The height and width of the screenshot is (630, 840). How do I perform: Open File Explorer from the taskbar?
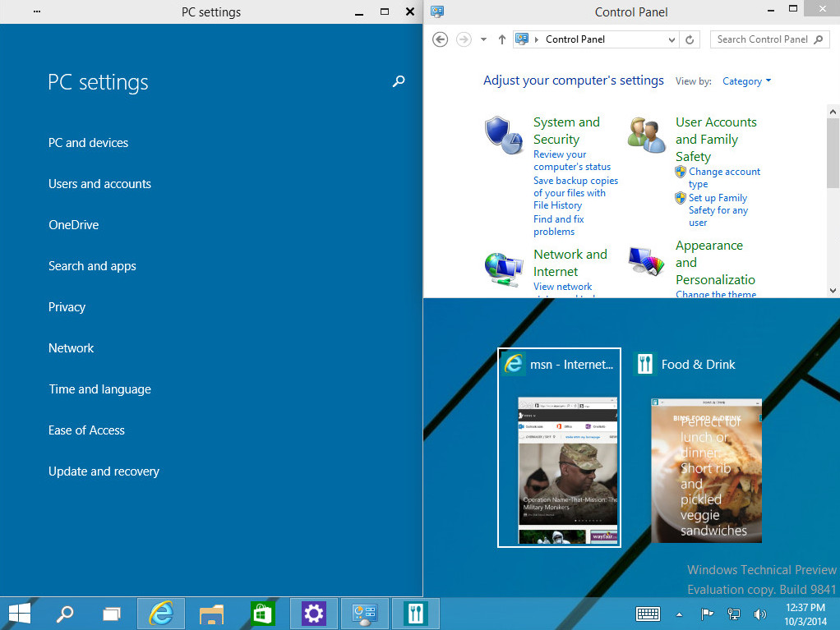211,614
